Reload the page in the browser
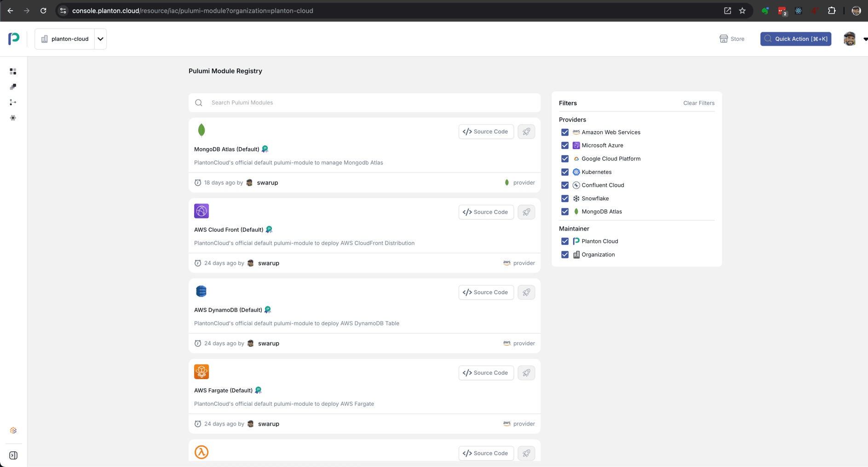 click(43, 11)
